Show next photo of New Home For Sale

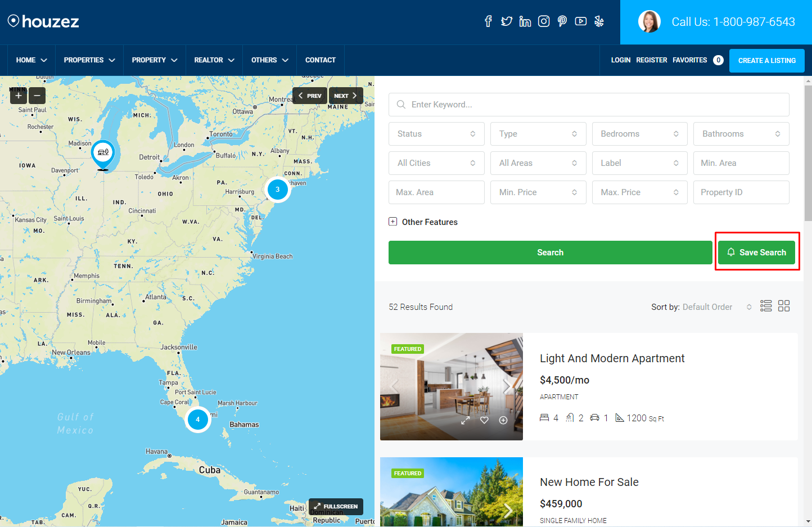point(508,510)
